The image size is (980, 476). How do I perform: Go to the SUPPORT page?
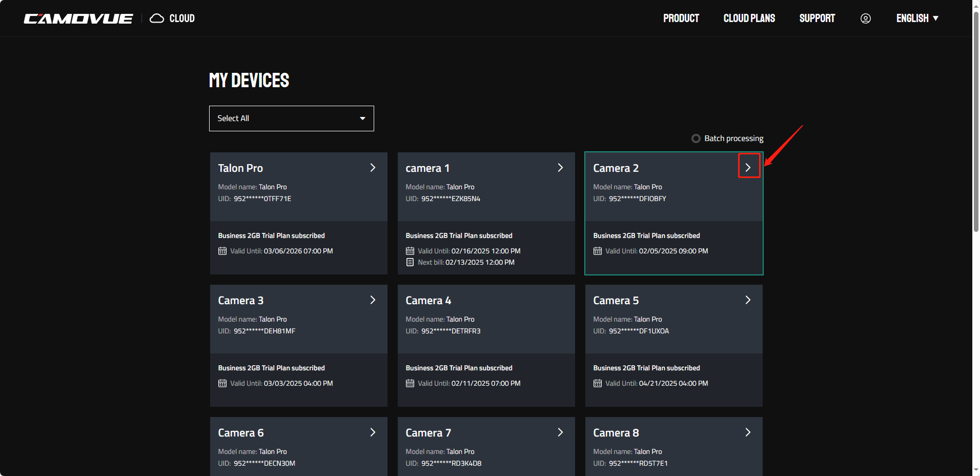coord(817,18)
